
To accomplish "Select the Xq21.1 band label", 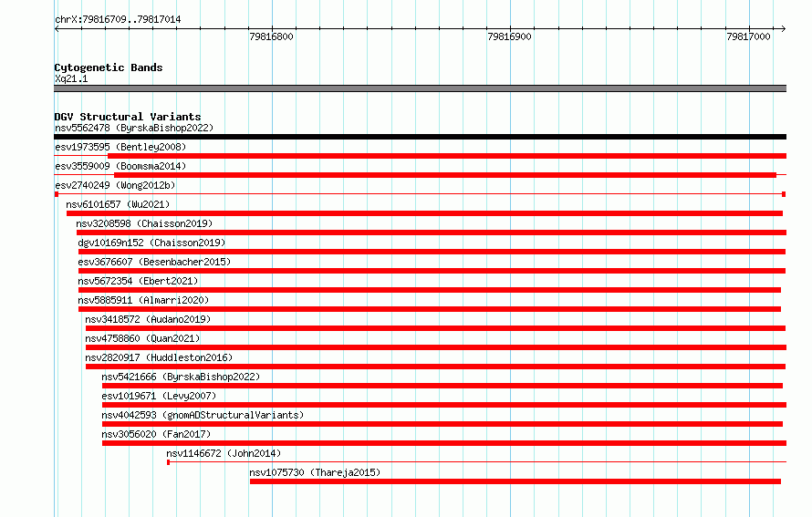I will 71,78.
